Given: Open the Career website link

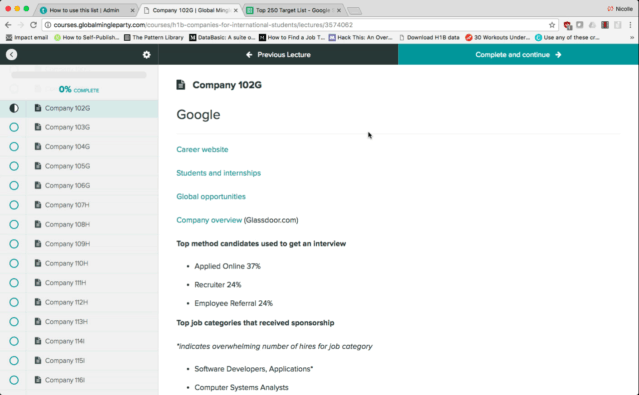Looking at the screenshot, I should point(202,150).
